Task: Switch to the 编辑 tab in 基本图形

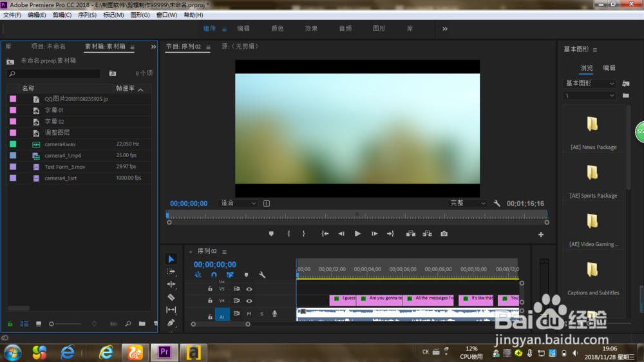Action: click(x=609, y=68)
